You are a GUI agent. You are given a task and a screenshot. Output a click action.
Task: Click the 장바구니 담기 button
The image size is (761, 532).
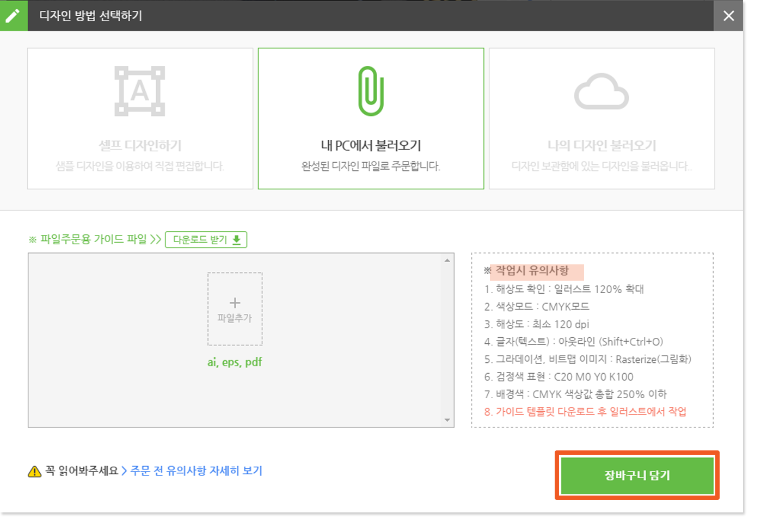pyautogui.click(x=637, y=475)
